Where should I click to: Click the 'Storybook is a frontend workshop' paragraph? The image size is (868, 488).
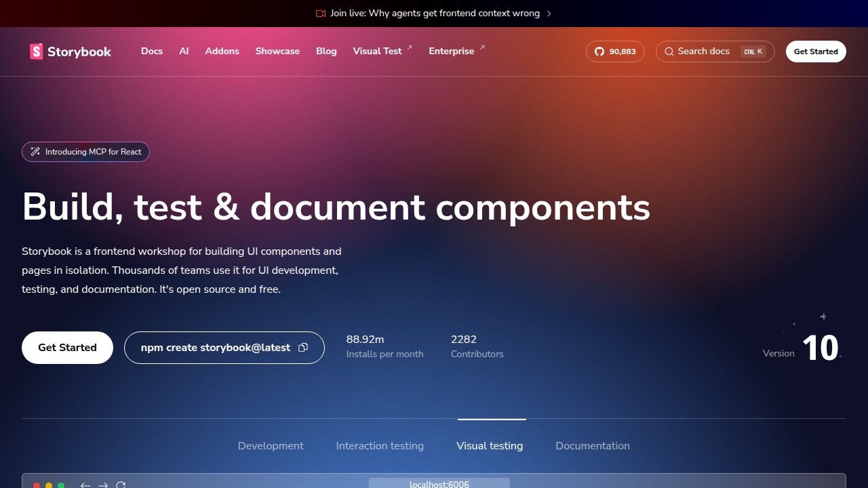(x=182, y=270)
